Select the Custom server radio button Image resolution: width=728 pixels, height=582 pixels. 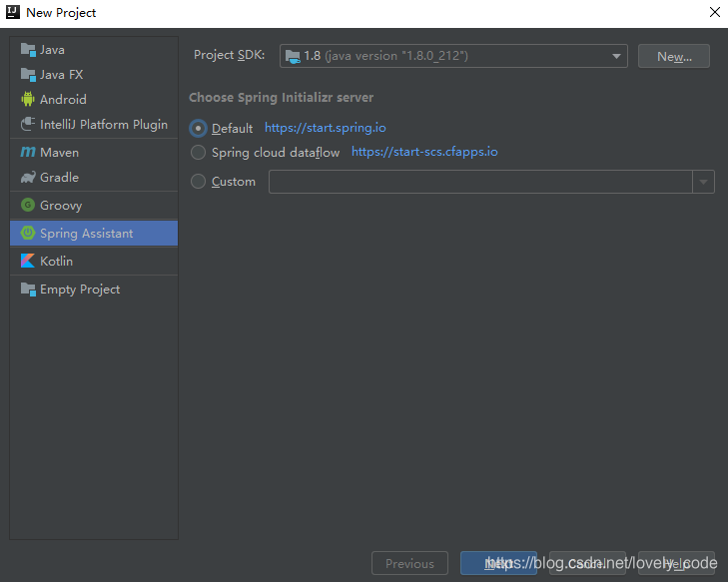coord(199,181)
